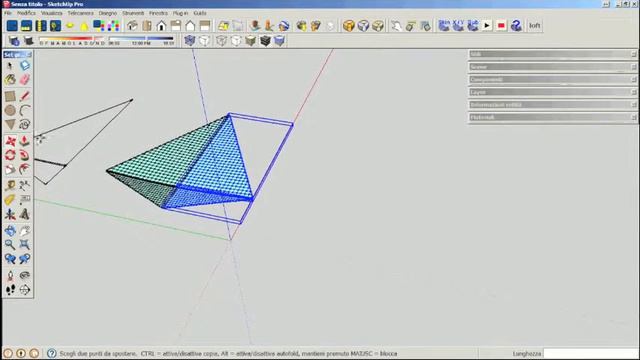Image resolution: width=640 pixels, height=360 pixels.
Task: Switch to Front house view
Action: (161, 26)
